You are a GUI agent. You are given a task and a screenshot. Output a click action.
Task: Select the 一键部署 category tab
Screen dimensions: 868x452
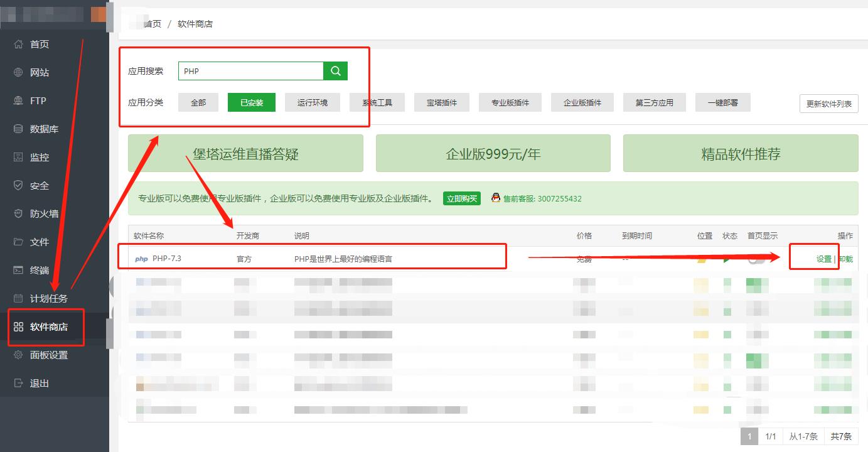point(723,102)
